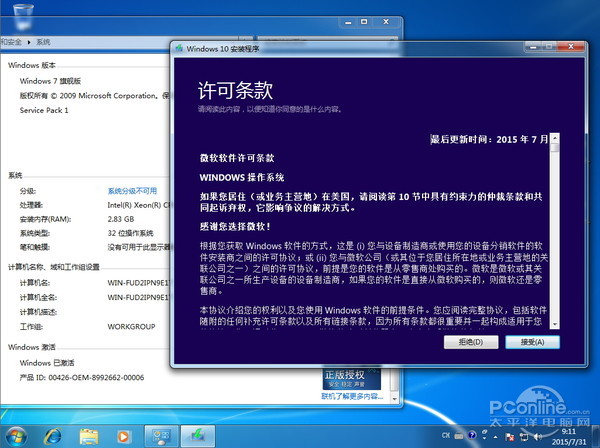
Task: Click the 接受(A) accept button
Action: 525,342
